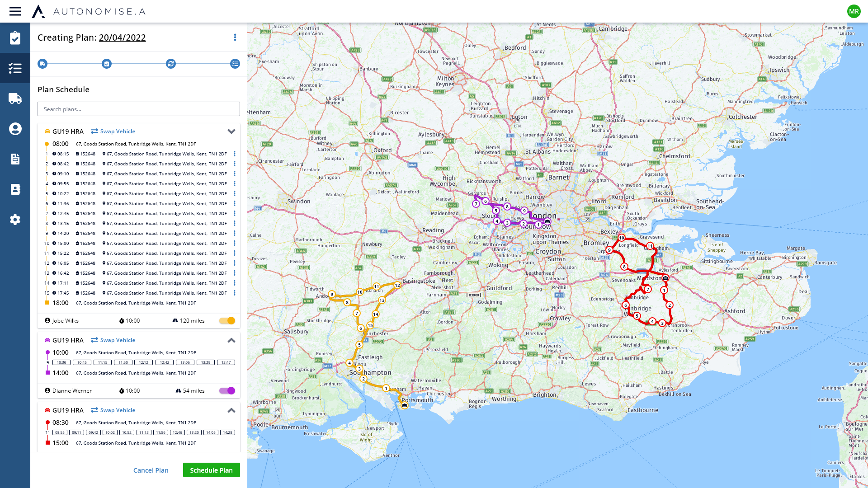
Task: Swap Vehicle on first route
Action: point(113,131)
